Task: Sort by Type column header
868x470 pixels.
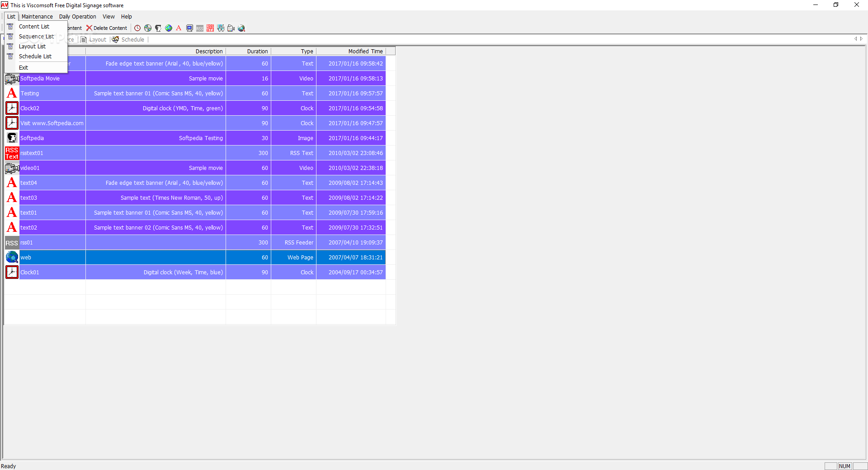Action: [x=293, y=51]
